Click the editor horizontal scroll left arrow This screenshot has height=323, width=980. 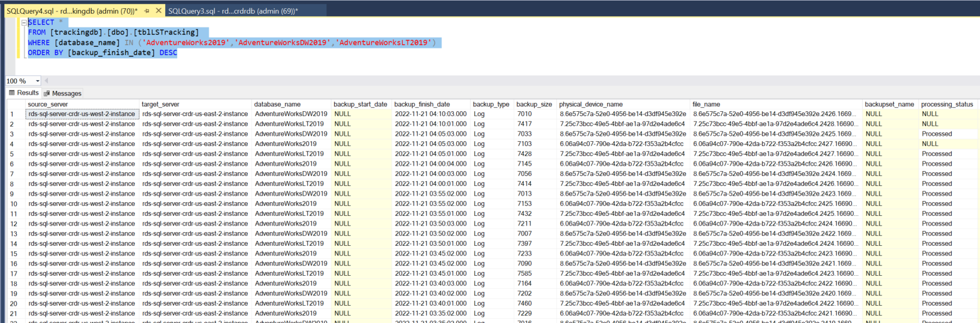point(46,81)
